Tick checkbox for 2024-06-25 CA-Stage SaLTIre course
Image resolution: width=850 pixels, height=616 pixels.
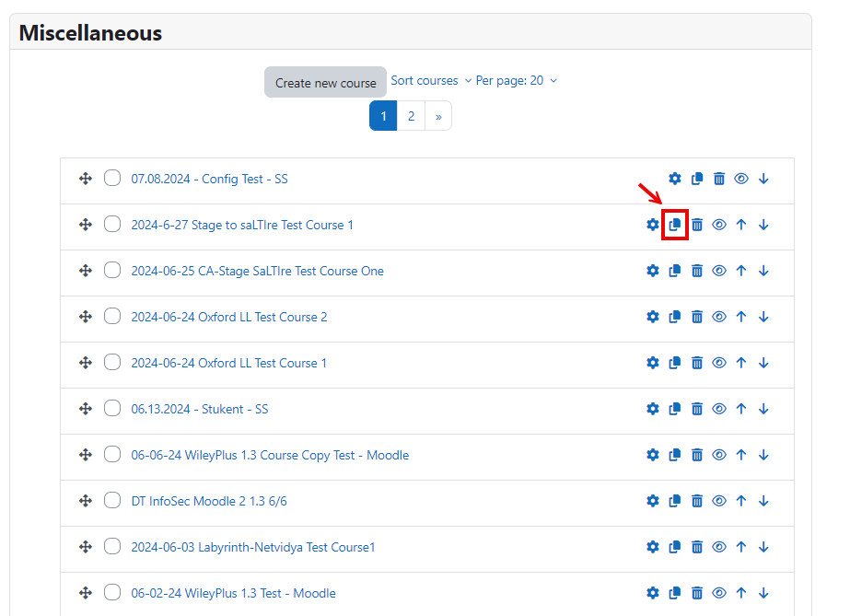pyautogui.click(x=112, y=270)
